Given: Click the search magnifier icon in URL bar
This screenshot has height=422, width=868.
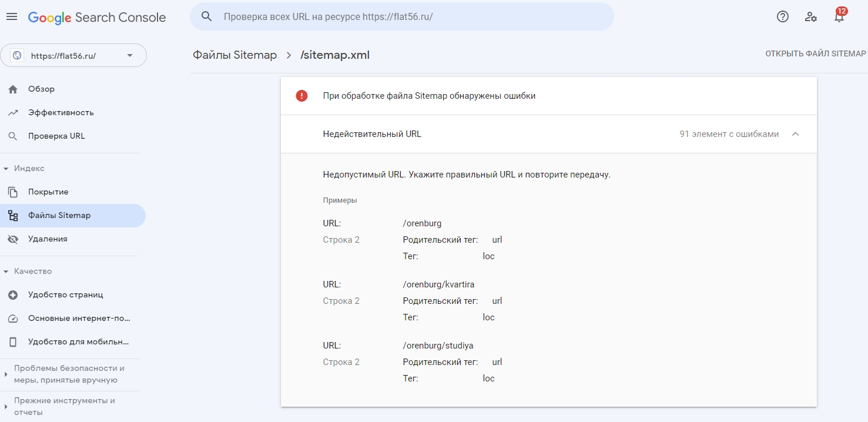Looking at the screenshot, I should click(x=207, y=16).
